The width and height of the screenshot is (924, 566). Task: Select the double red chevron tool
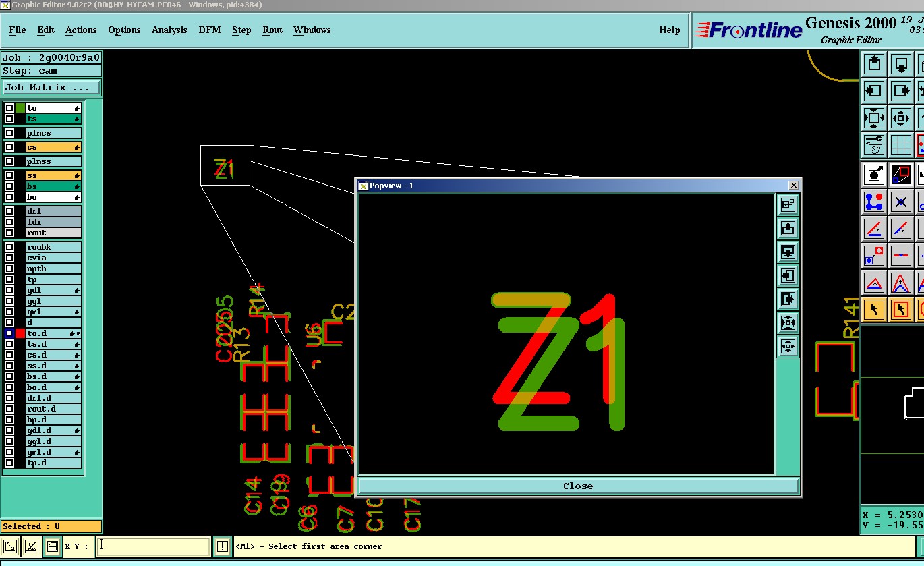[x=901, y=283]
